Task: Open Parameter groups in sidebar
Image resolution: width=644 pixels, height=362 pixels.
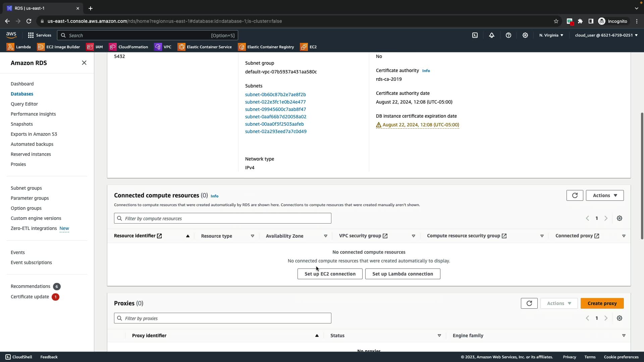Action: click(30, 198)
